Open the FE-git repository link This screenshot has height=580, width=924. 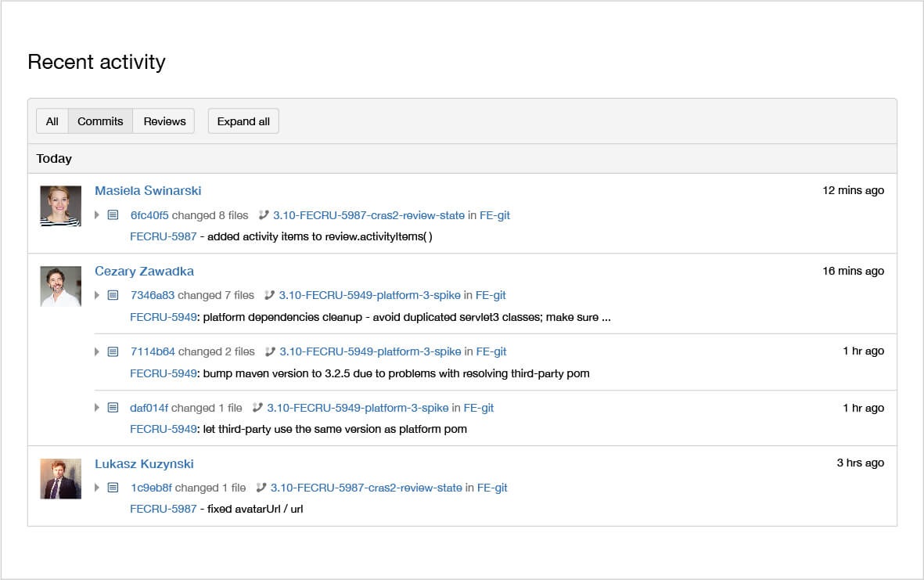[491, 295]
